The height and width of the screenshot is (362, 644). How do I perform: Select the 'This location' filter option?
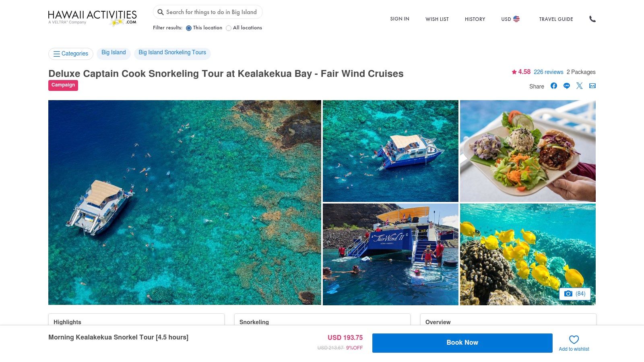(189, 28)
